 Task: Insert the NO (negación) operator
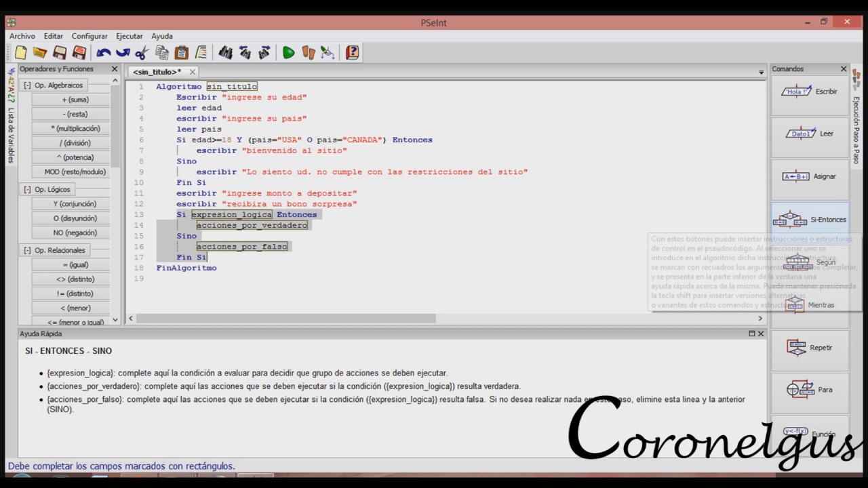[71, 232]
